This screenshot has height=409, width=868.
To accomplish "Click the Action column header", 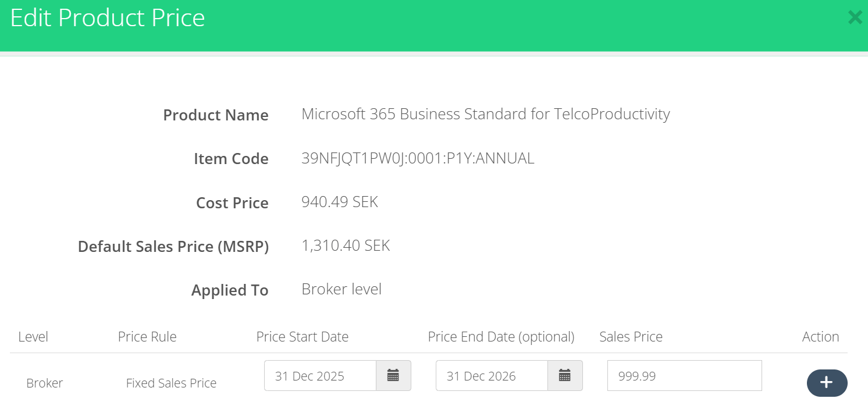I will [x=820, y=337].
